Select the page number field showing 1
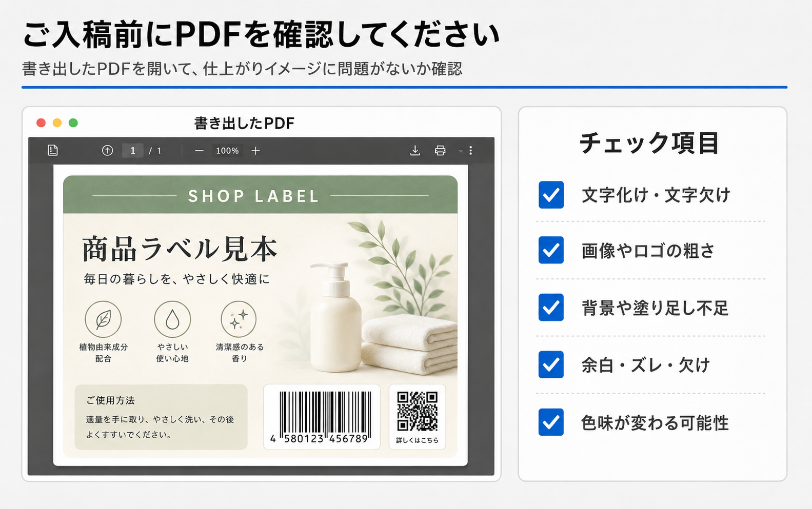Viewport: 812px width, 509px height. click(x=133, y=151)
